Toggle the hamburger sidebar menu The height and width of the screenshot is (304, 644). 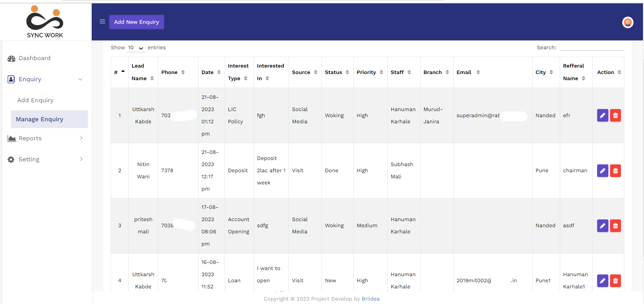[102, 21]
